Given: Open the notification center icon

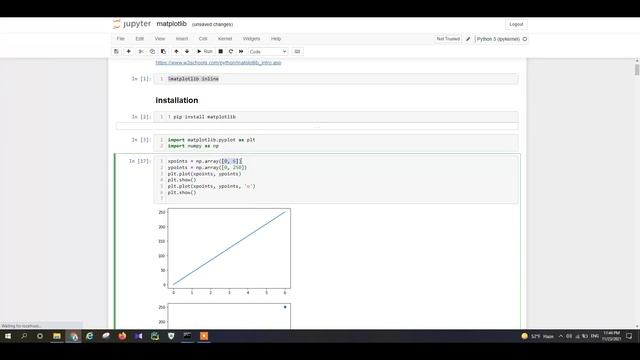Looking at the screenshot, I should click(629, 336).
